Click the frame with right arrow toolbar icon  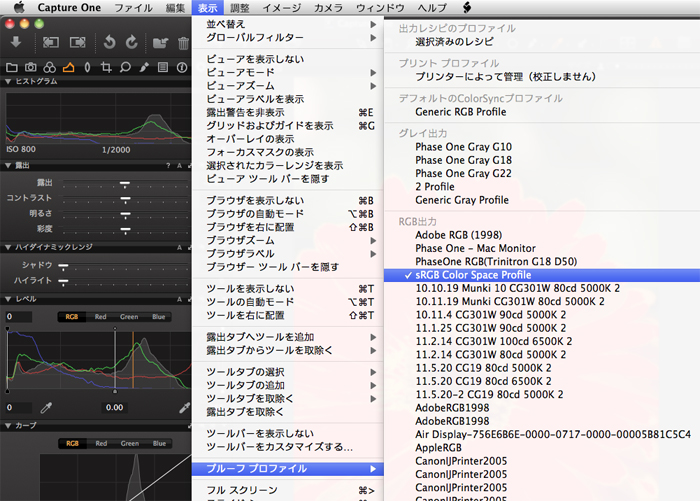click(78, 42)
